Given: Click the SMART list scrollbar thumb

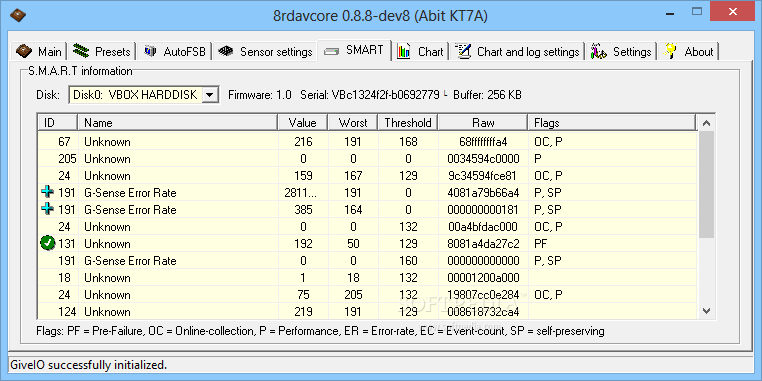Looking at the screenshot, I should point(707,184).
